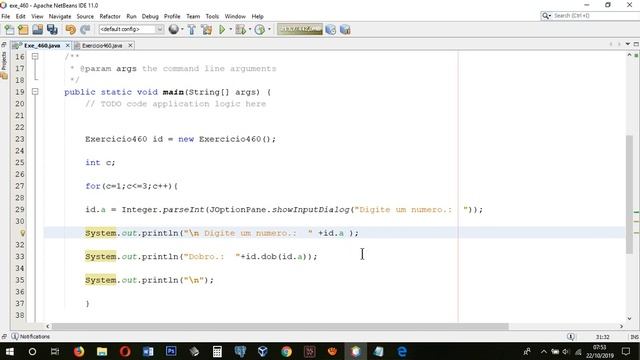This screenshot has height=360, width=640.
Task: Open Google Chrome from the taskbar
Action: click(x=287, y=351)
